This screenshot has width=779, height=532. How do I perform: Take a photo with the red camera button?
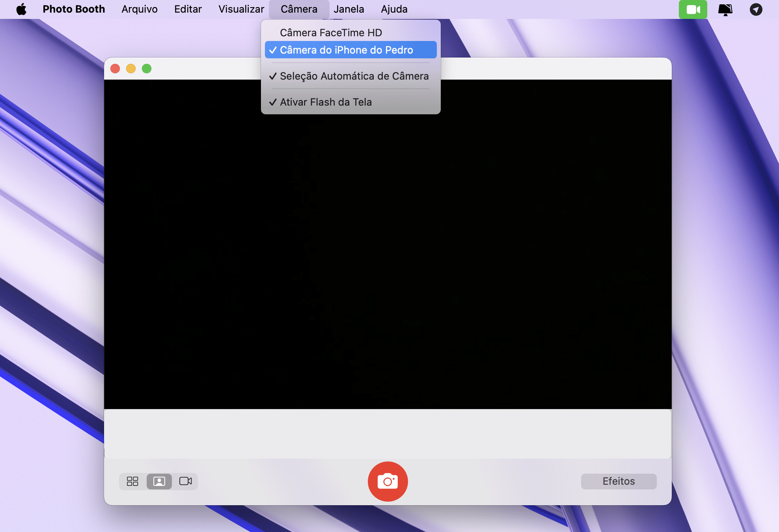click(x=388, y=481)
